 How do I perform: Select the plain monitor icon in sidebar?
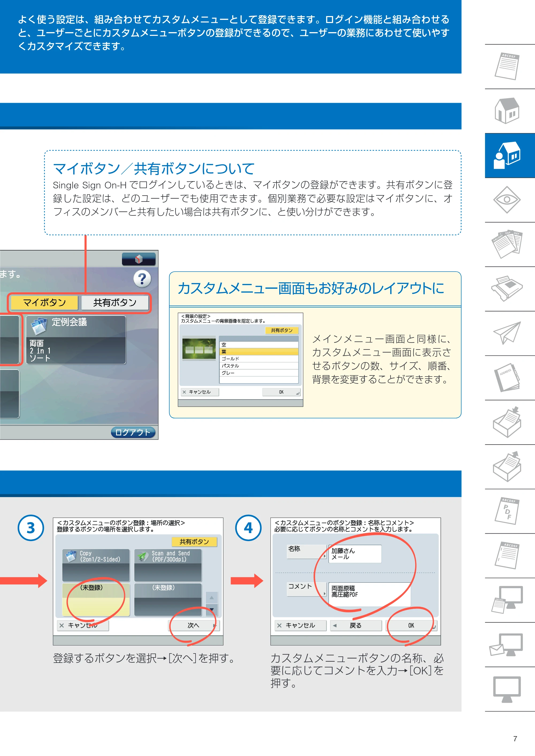point(507,689)
